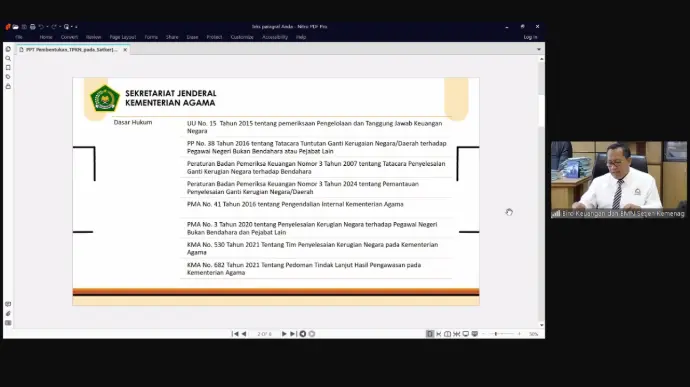Click the Log In link

pos(530,37)
